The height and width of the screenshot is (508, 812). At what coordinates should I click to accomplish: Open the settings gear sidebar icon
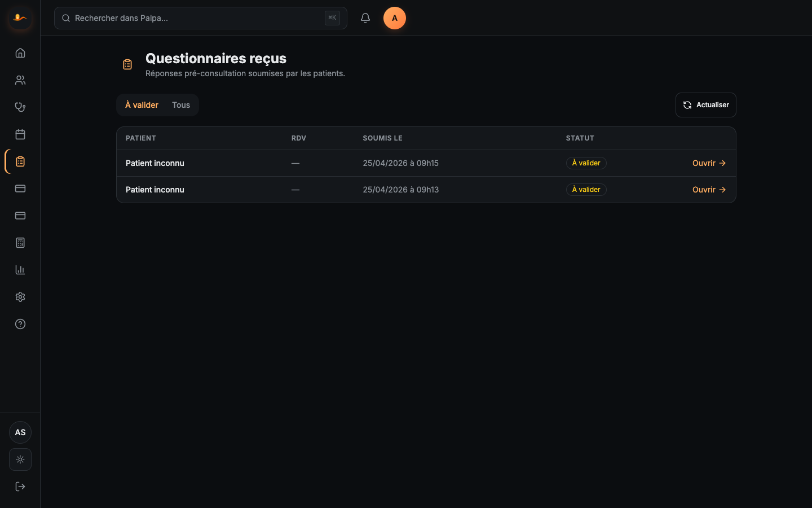pyautogui.click(x=20, y=297)
